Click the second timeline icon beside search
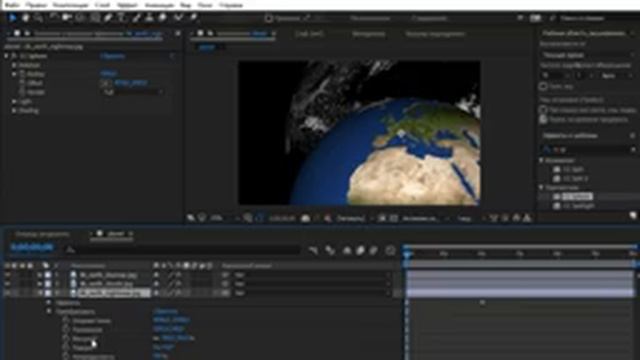 (330, 250)
